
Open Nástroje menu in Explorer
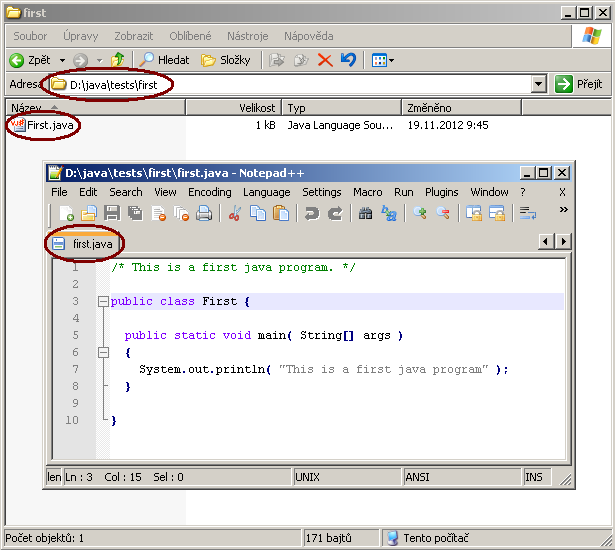248,36
